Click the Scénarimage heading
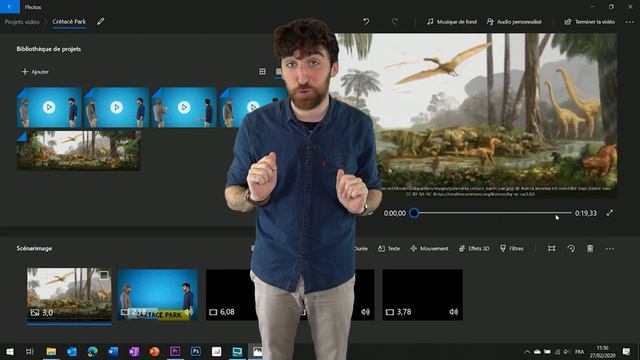This screenshot has height=360, width=640. click(34, 249)
